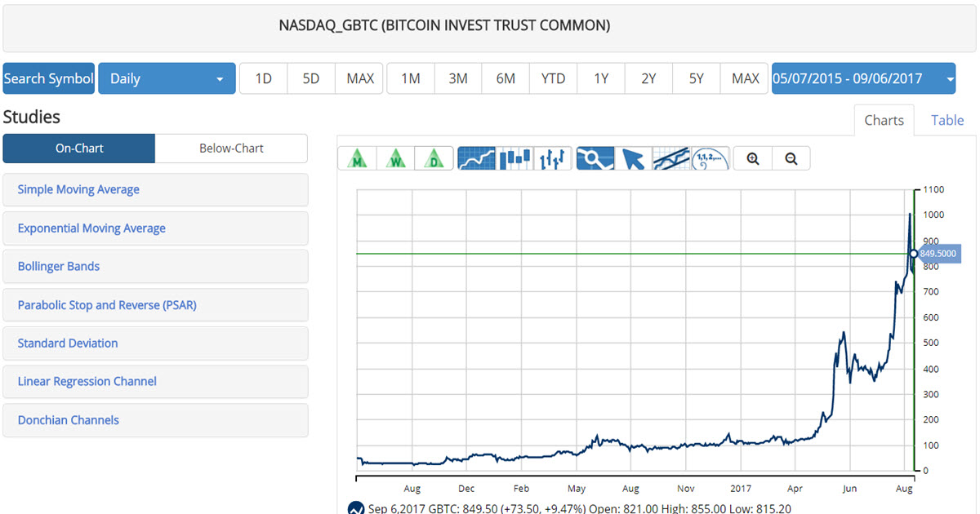
Task: Expand Parabolic Stop and Reverse study
Action: pyautogui.click(x=155, y=305)
